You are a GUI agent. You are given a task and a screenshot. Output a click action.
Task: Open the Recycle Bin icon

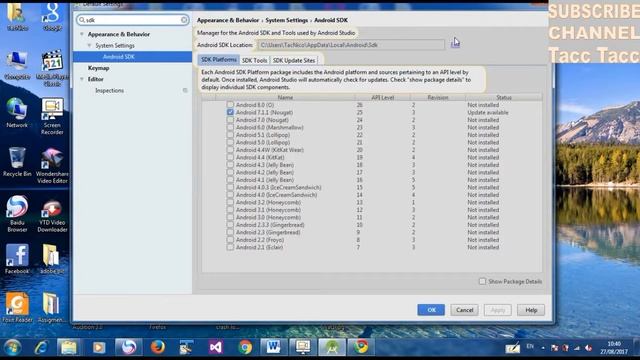17,162
